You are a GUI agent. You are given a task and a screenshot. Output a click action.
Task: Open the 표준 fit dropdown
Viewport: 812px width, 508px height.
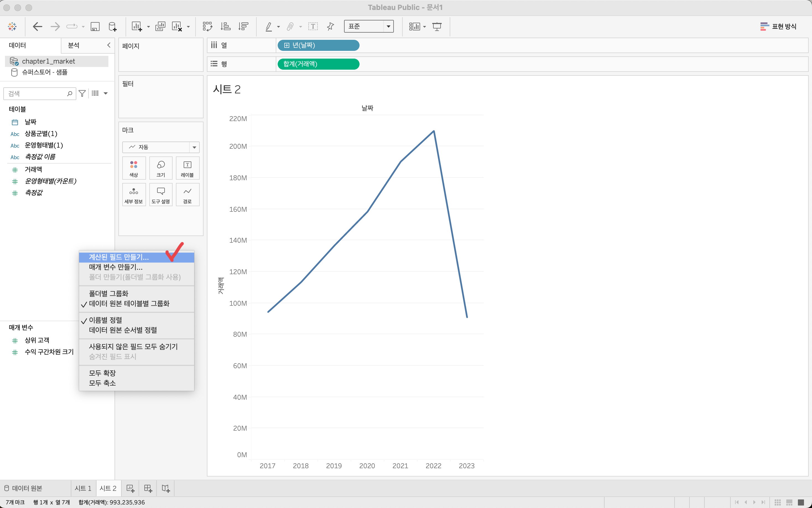369,26
